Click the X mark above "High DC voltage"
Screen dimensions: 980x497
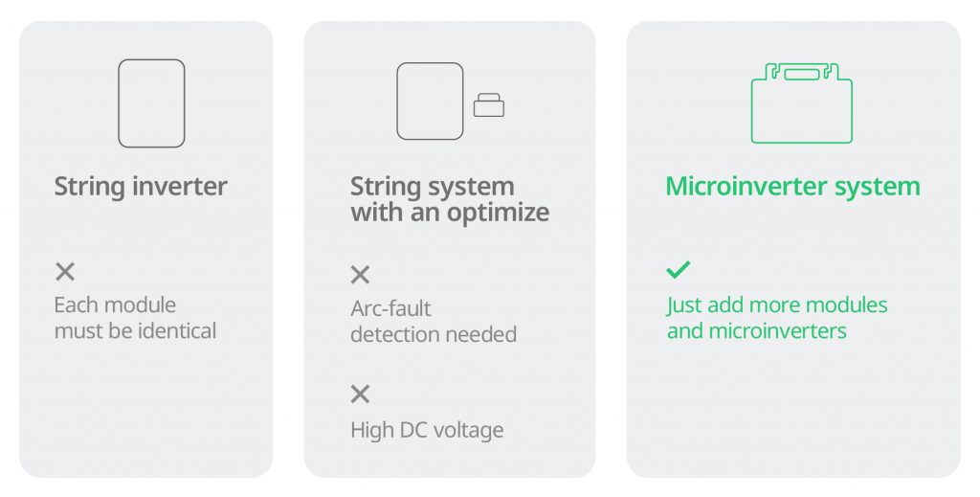coord(360,394)
